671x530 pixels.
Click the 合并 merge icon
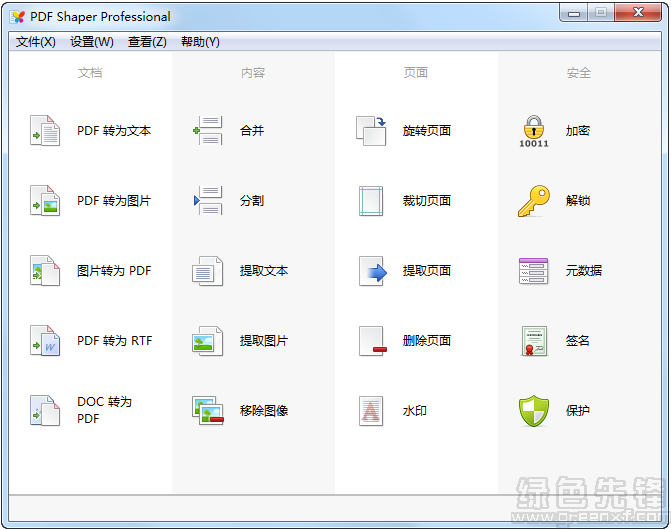point(208,130)
